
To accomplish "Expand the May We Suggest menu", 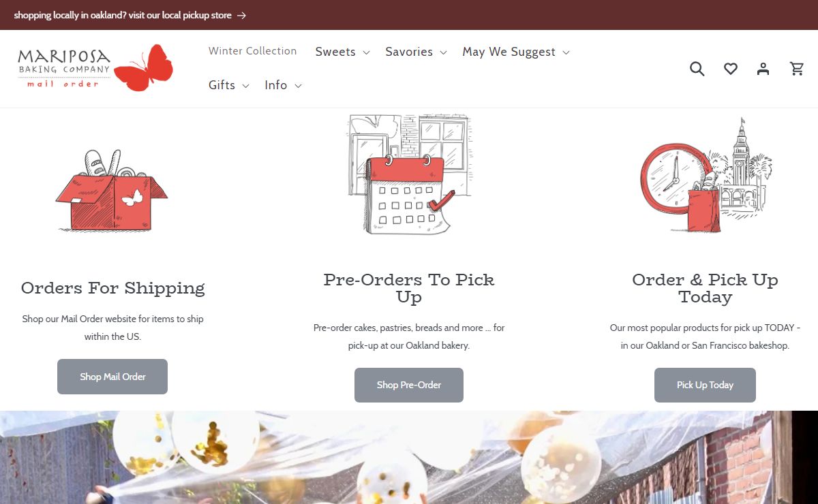I will pyautogui.click(x=516, y=52).
